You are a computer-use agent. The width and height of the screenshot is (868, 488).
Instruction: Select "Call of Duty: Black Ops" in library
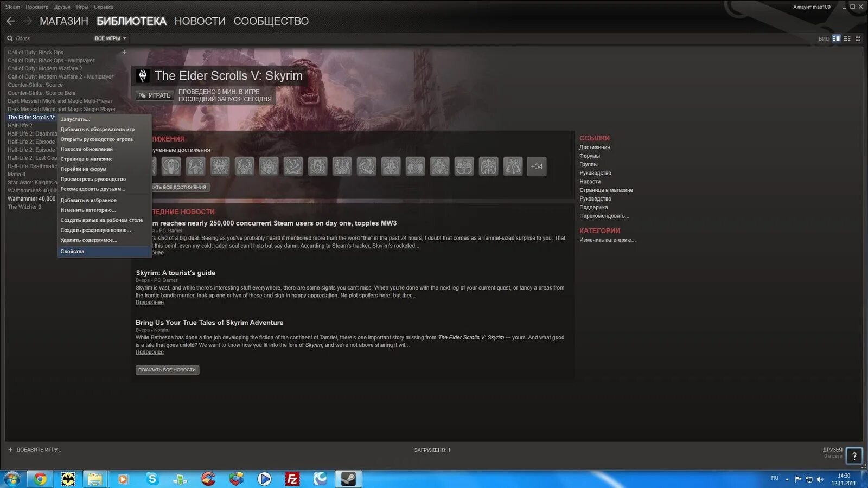[35, 53]
